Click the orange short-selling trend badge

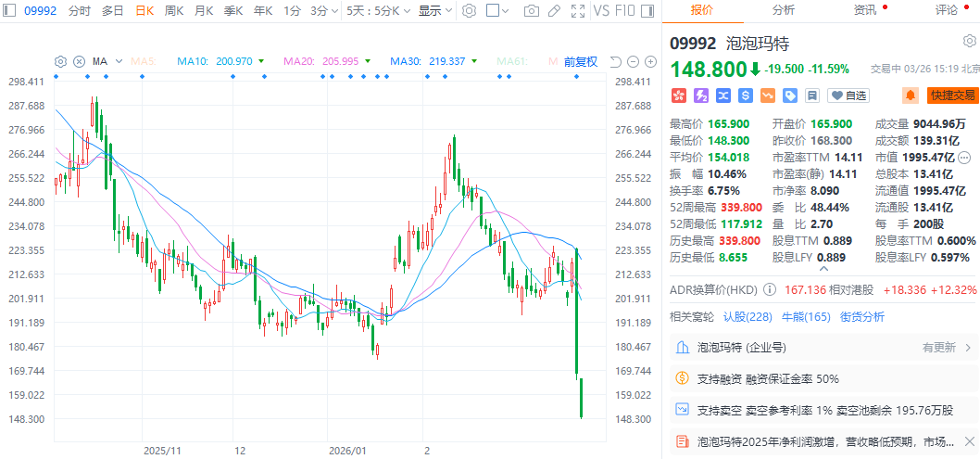tap(768, 96)
